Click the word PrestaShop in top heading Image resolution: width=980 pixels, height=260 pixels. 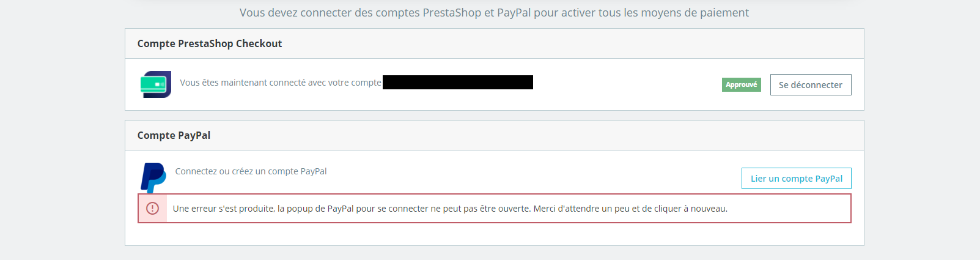452,12
